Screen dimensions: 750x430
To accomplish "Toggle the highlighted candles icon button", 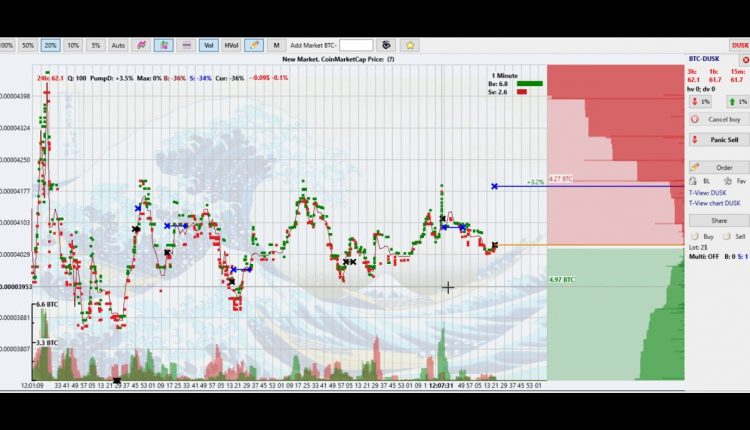I will (164, 45).
